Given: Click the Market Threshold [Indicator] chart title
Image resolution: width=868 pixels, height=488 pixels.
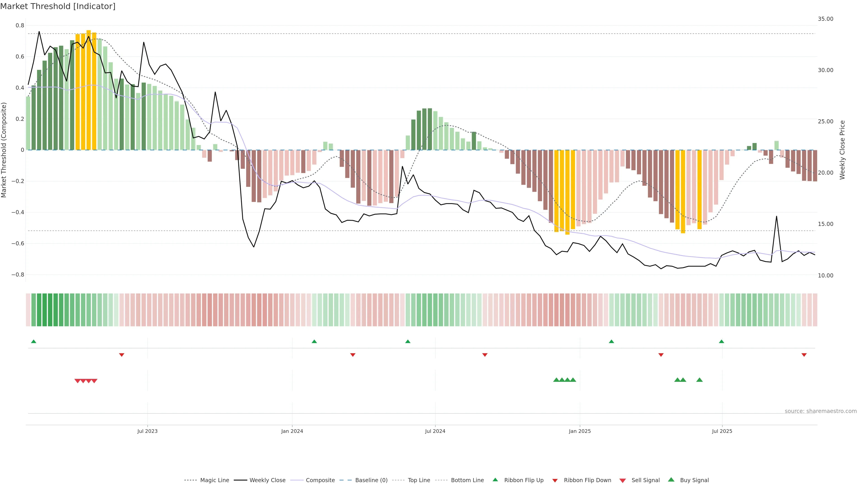Looking at the screenshot, I should 58,6.
